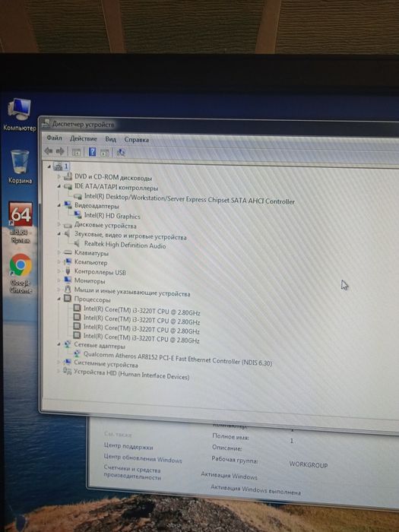Open the Файл menu
399x532 pixels.
pos(54,138)
